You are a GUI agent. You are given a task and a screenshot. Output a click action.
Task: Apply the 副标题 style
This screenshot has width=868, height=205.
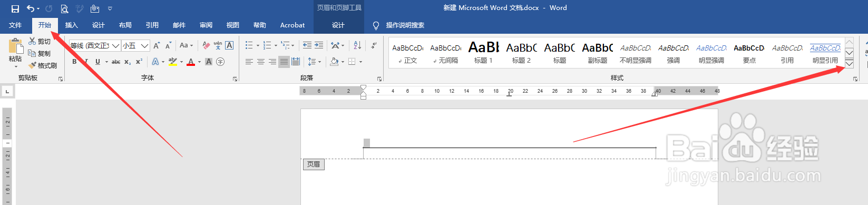point(598,52)
